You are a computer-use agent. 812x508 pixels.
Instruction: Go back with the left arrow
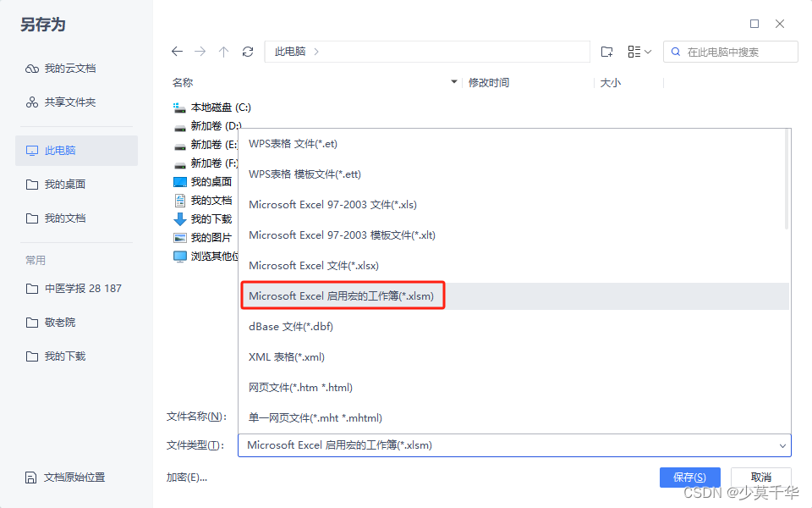point(177,52)
